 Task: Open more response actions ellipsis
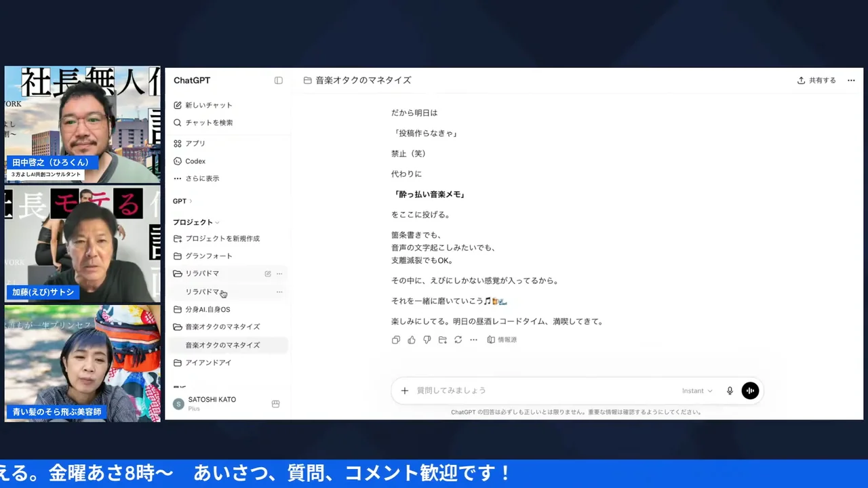tap(474, 340)
